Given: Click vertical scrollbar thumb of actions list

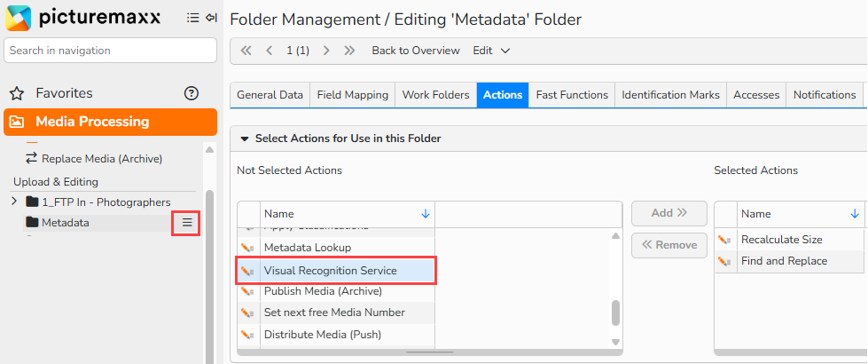Looking at the screenshot, I should tap(615, 313).
